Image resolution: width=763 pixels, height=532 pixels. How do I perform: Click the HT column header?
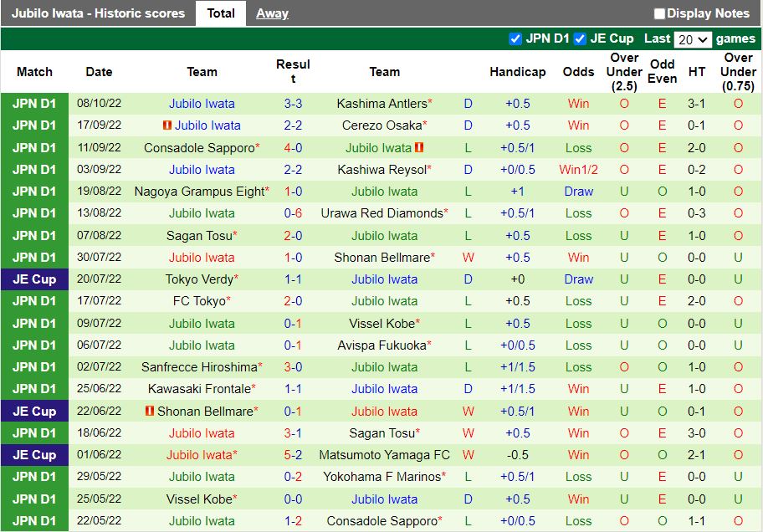coord(696,72)
